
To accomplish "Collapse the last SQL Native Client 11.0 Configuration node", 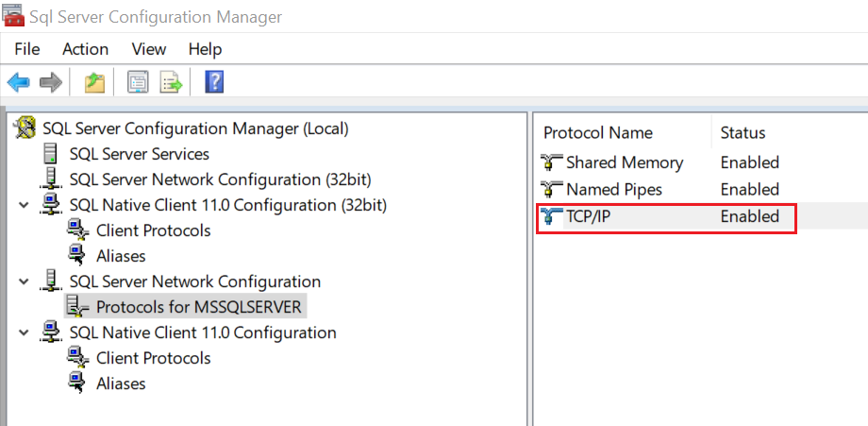I will [24, 332].
